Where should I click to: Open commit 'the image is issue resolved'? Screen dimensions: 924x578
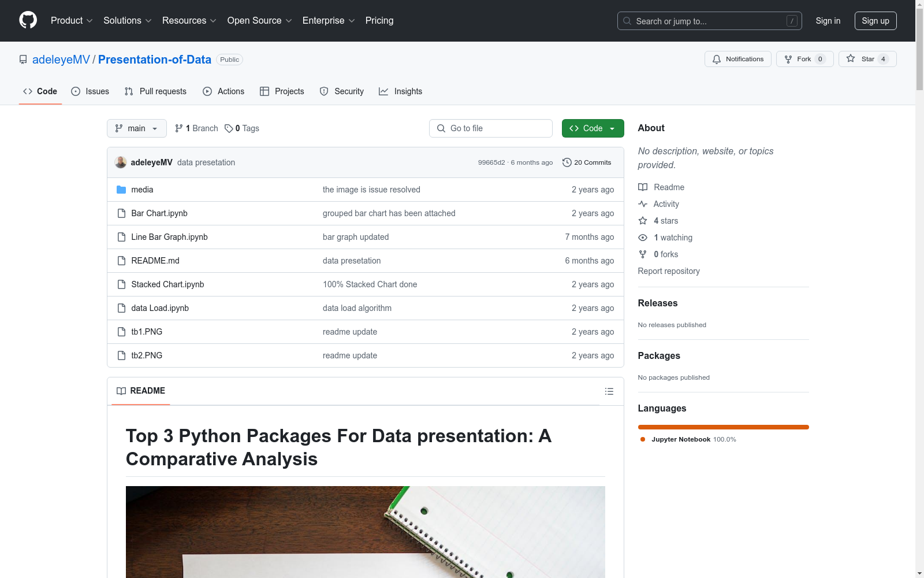point(371,190)
